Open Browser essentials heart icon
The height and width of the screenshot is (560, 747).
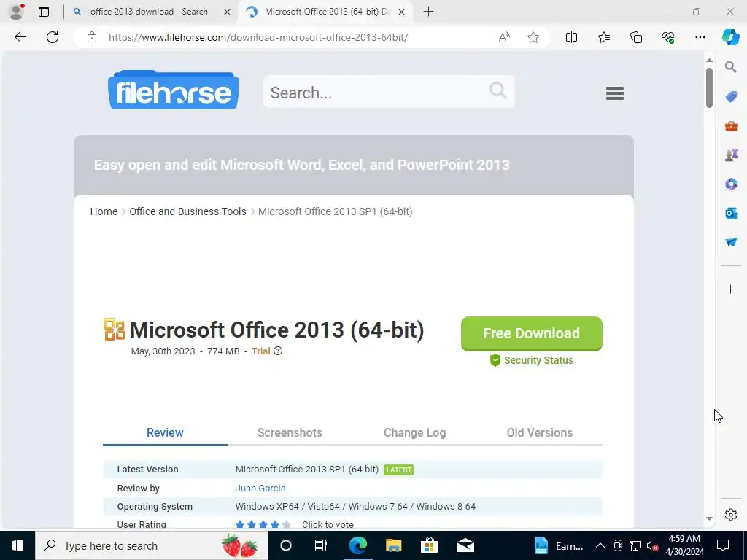668,37
